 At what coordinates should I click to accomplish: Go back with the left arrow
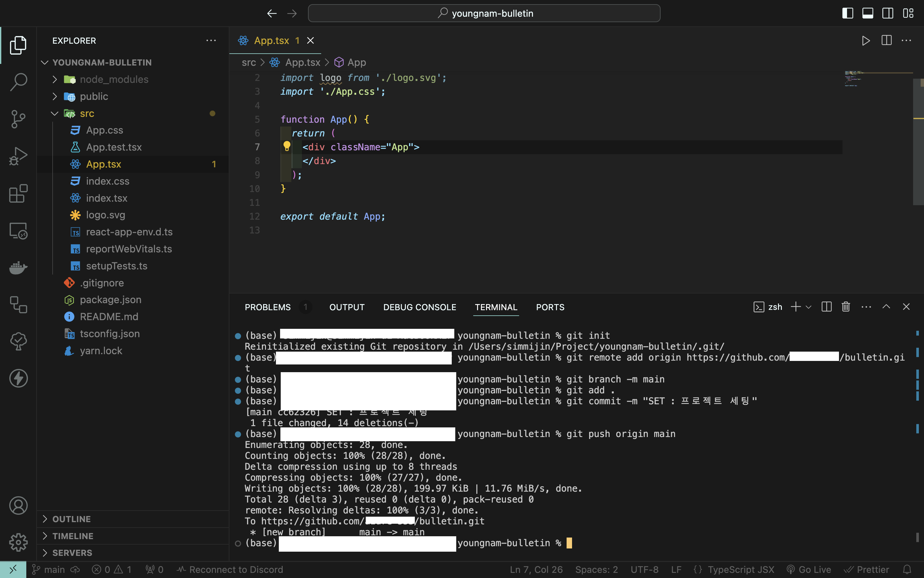click(272, 13)
